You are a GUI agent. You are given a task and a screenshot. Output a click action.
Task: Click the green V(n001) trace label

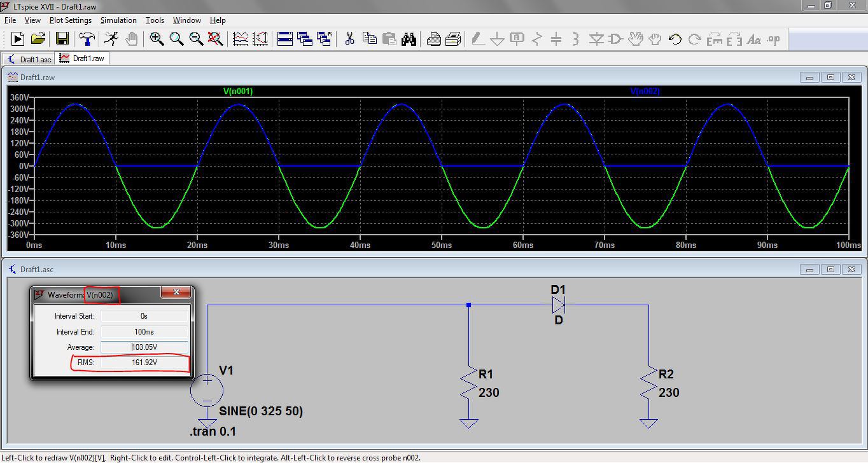tap(238, 92)
